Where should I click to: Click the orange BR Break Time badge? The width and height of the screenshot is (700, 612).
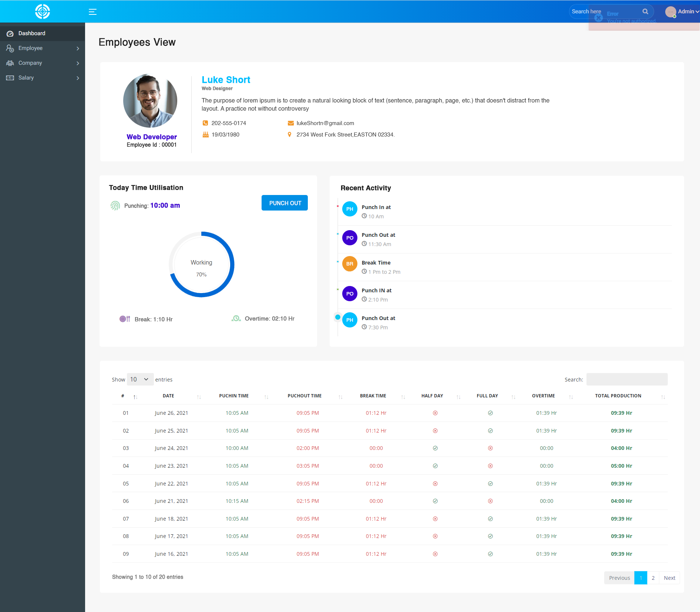click(x=349, y=264)
